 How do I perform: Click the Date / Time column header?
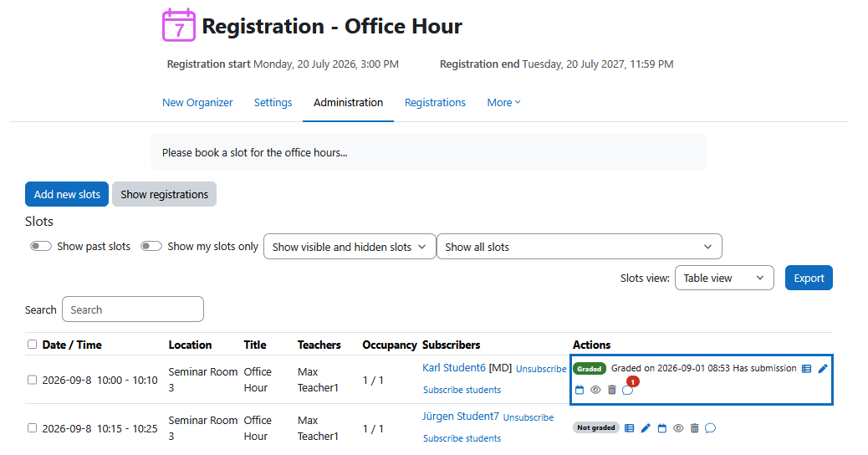[72, 345]
